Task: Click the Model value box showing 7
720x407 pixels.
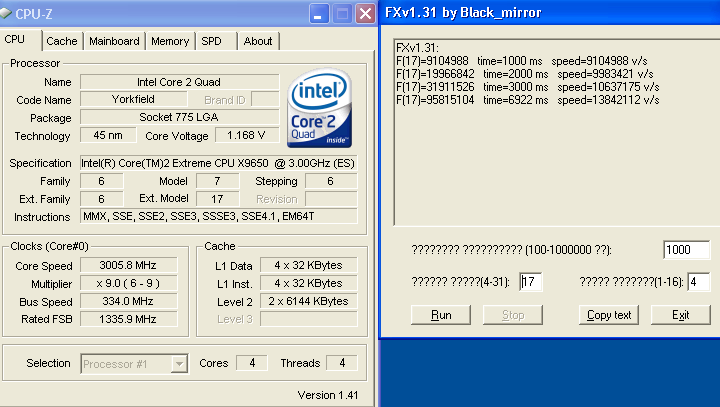Action: [x=218, y=181]
